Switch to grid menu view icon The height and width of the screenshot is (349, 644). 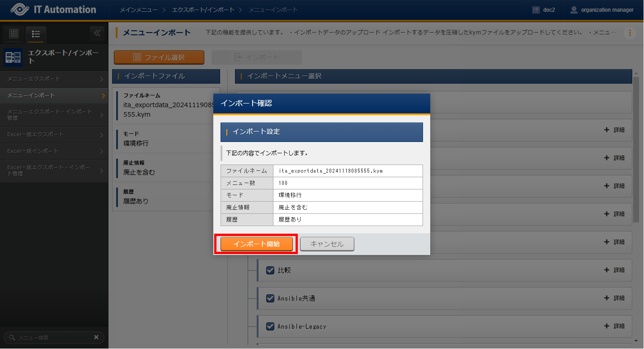[x=14, y=33]
